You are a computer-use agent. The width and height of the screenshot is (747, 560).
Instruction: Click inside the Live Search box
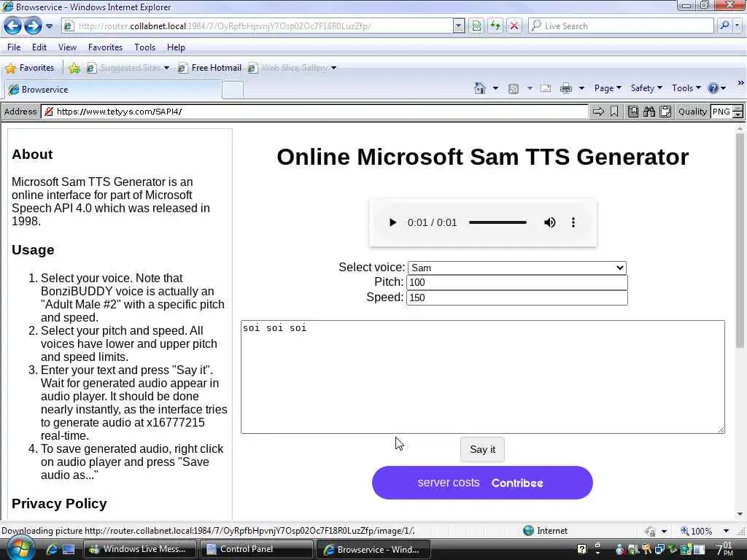622,26
